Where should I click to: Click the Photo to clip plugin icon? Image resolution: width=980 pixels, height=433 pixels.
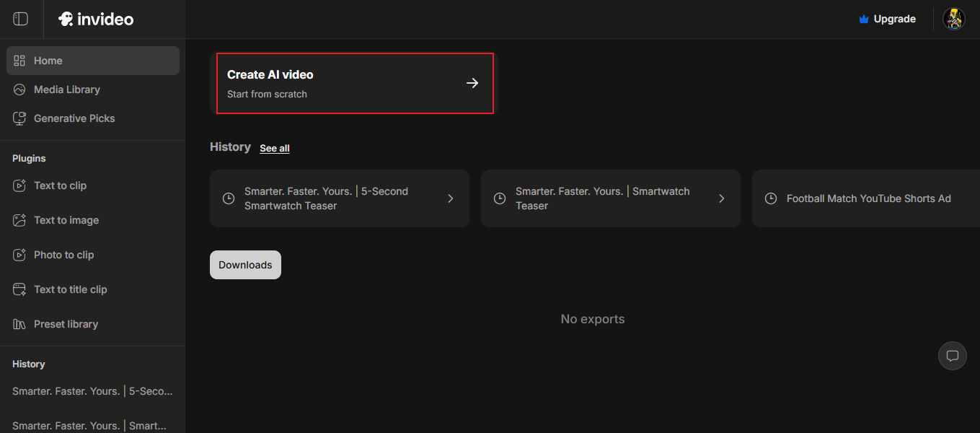coord(19,255)
